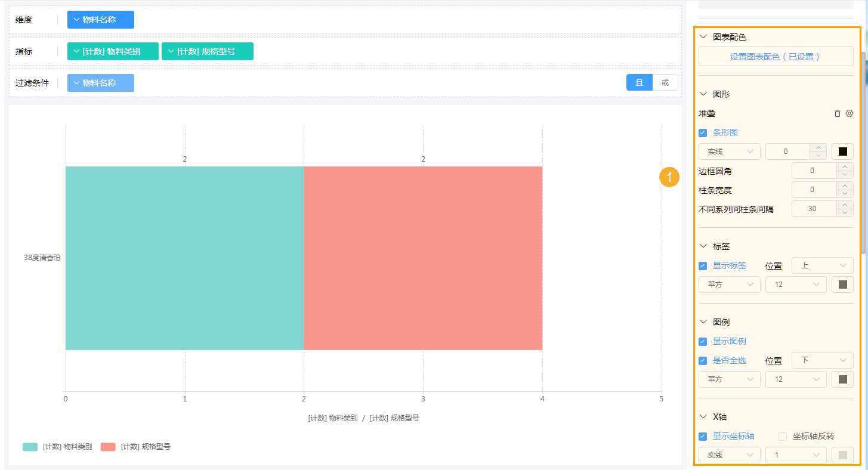
Task: Click the 边框圆角 number input field
Action: (813, 171)
